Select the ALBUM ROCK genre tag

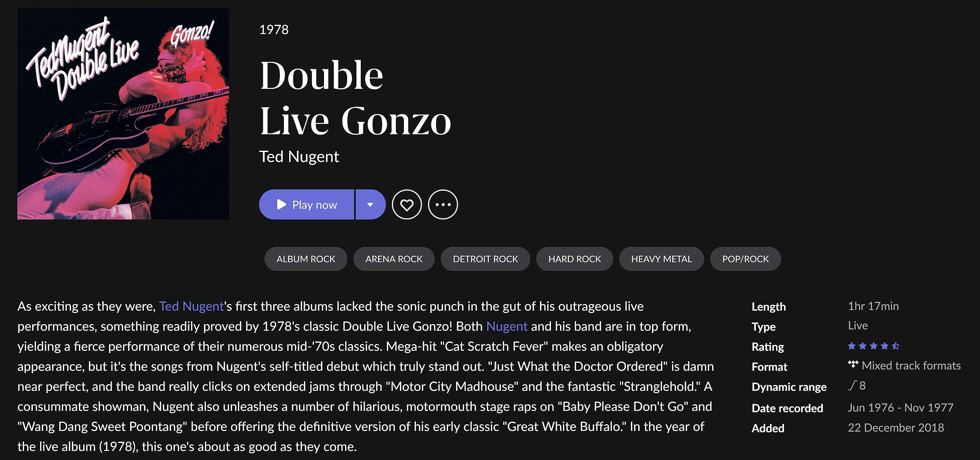pyautogui.click(x=306, y=259)
